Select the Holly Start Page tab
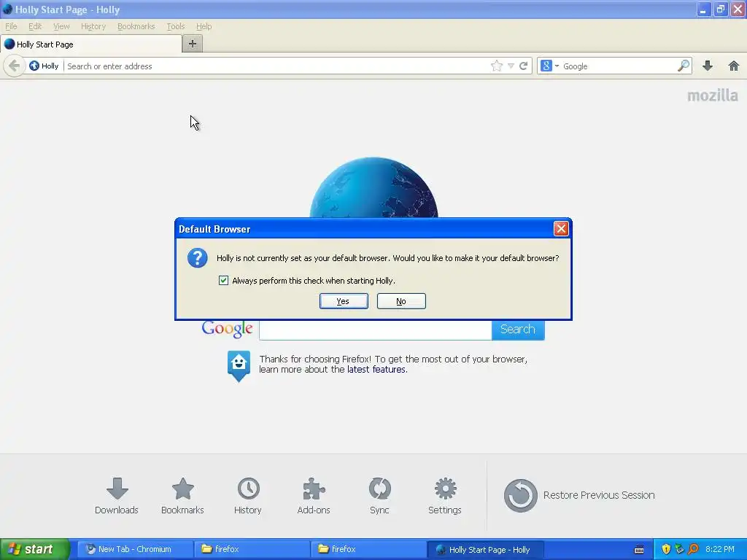747x560 pixels. (90, 44)
